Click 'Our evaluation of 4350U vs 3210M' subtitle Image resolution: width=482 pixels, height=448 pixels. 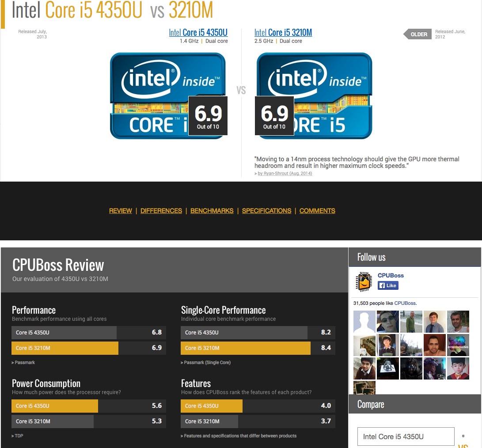[x=60, y=279]
